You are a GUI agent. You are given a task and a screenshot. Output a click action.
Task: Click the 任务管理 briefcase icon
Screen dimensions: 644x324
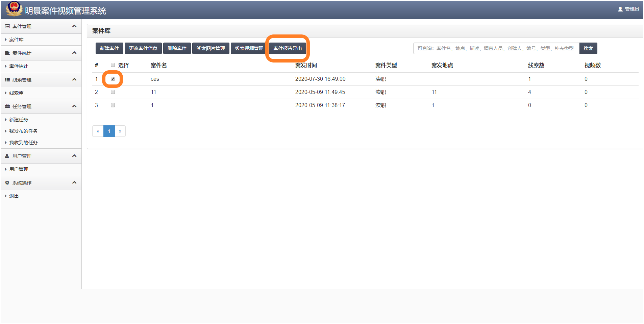(7, 106)
